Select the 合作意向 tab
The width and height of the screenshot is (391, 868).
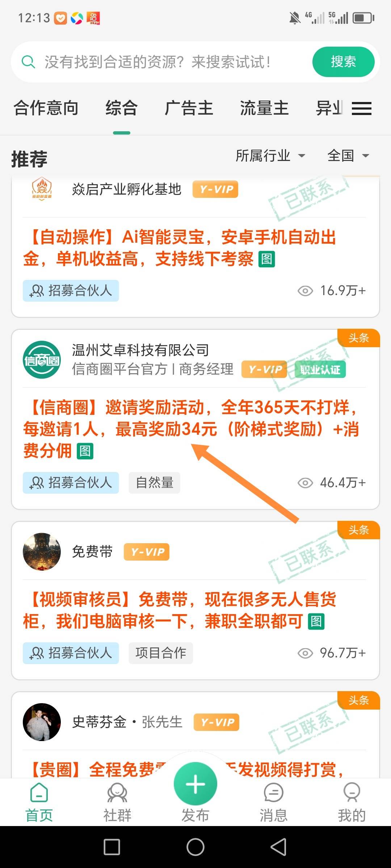tap(46, 108)
